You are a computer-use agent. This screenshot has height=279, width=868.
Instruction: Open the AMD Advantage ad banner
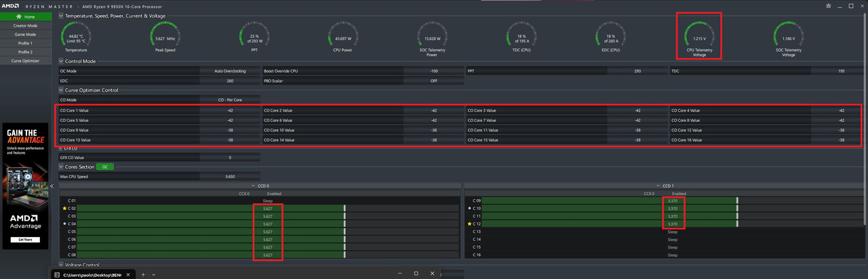tap(25, 186)
